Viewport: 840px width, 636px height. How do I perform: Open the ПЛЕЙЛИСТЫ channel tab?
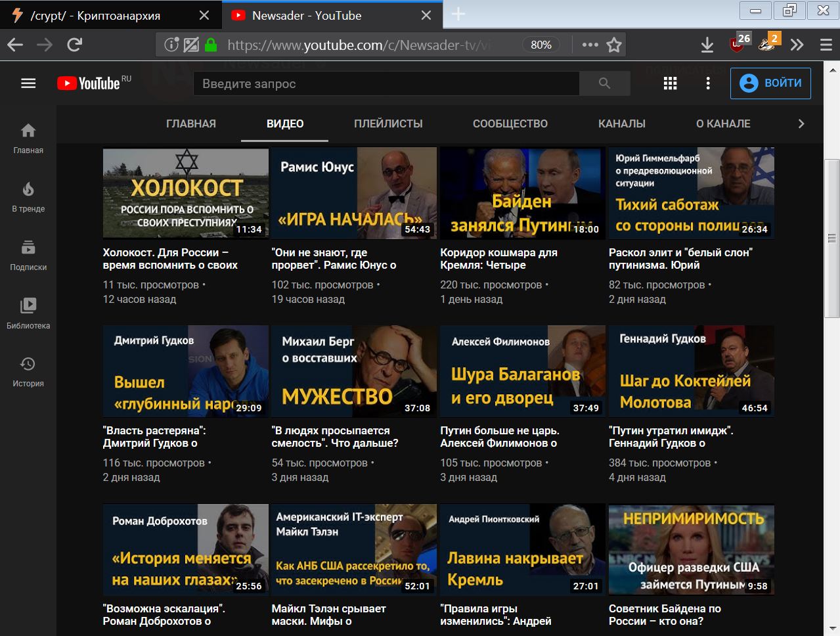(388, 124)
